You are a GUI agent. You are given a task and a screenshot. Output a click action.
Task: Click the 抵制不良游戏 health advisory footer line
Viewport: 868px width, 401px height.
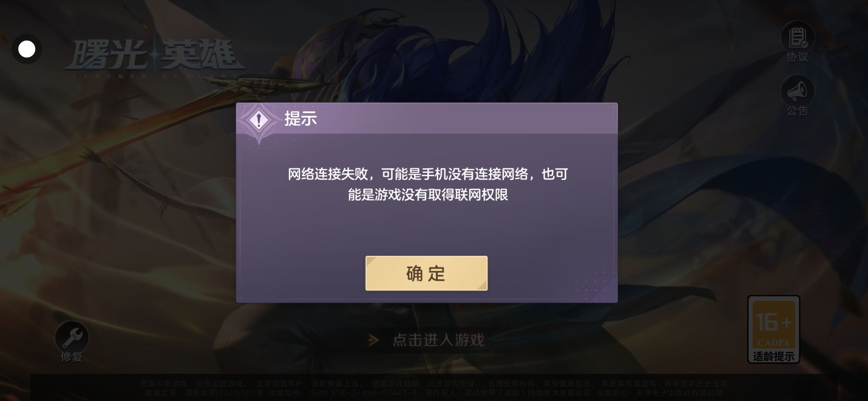[x=434, y=384]
